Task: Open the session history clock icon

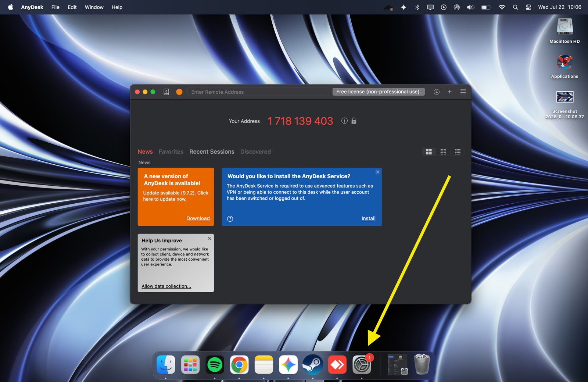Action: coord(437,92)
